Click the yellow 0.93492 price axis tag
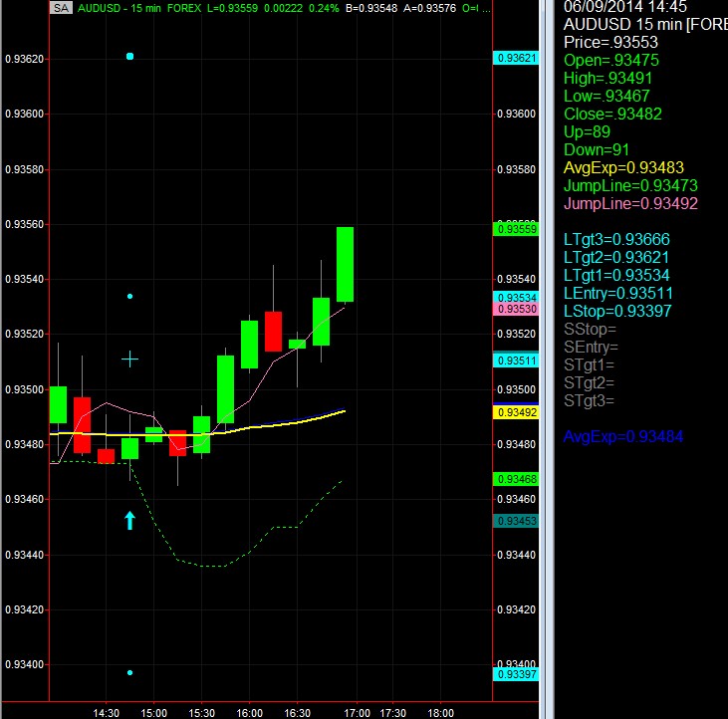The width and height of the screenshot is (728, 719). pos(516,412)
